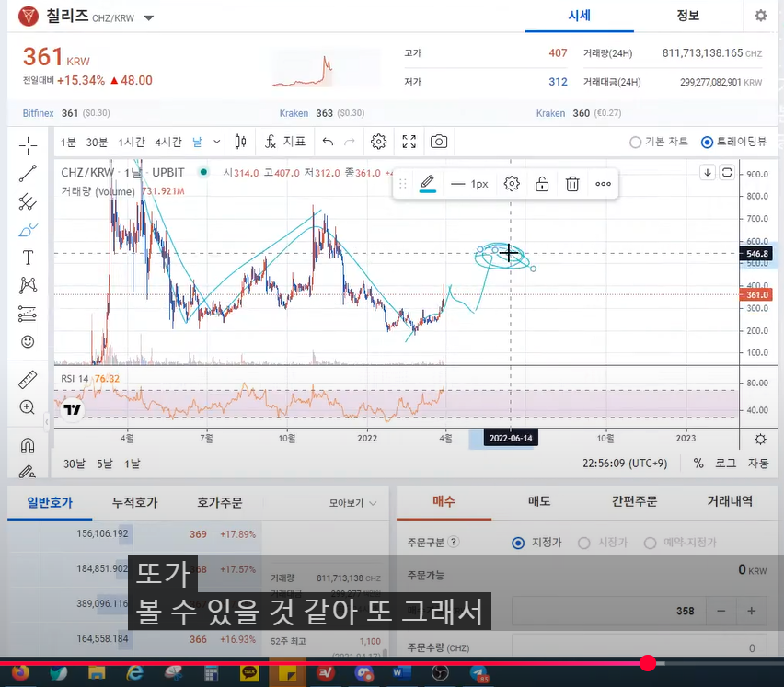Switch to the 정보 tab

click(x=688, y=16)
